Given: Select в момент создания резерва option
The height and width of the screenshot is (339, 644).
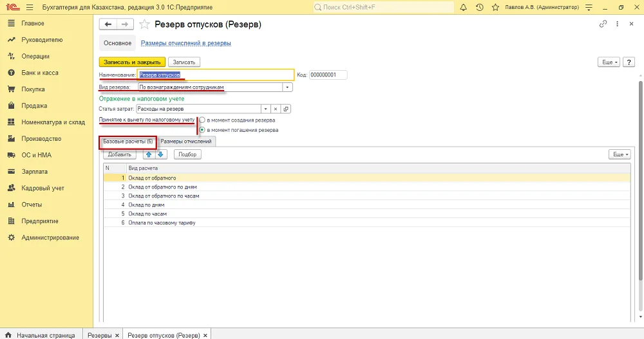Looking at the screenshot, I should click(202, 120).
